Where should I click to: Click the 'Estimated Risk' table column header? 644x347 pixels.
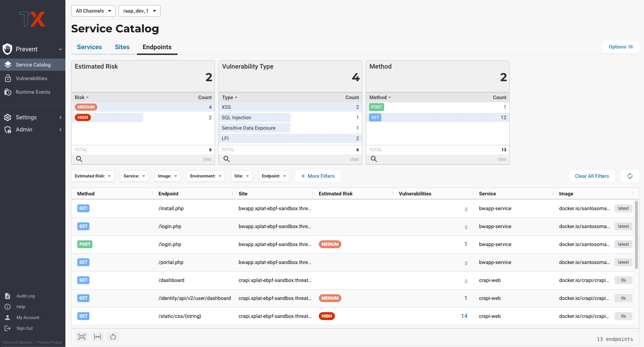pos(336,194)
